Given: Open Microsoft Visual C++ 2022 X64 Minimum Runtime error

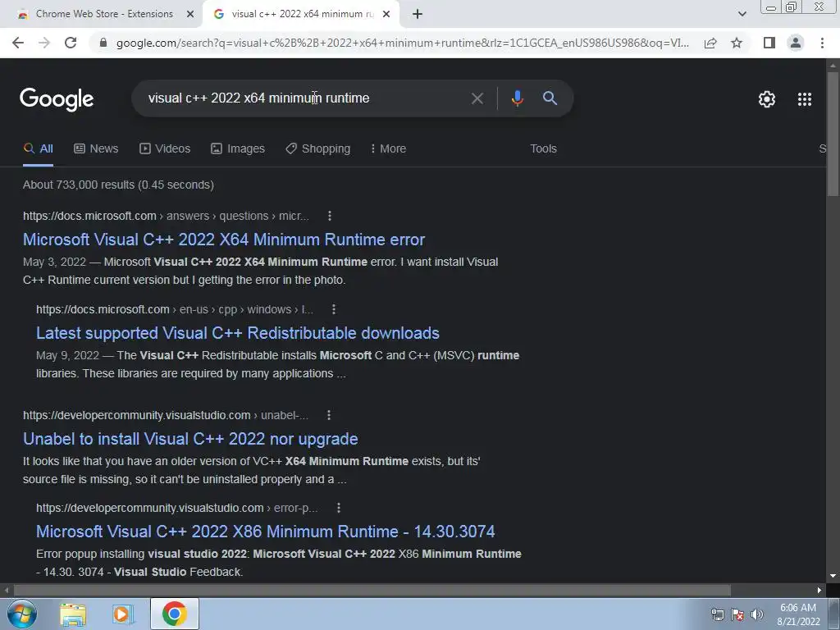Looking at the screenshot, I should pyautogui.click(x=224, y=240).
